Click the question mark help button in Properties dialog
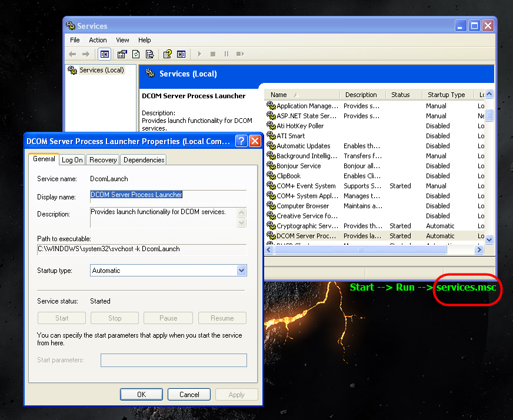This screenshot has width=513, height=420. click(241, 141)
